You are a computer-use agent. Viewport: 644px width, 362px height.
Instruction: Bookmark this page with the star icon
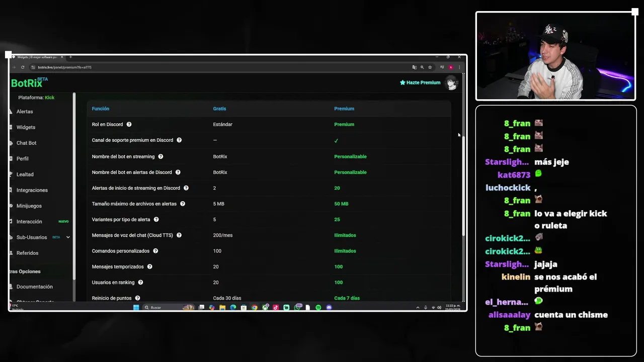(430, 67)
